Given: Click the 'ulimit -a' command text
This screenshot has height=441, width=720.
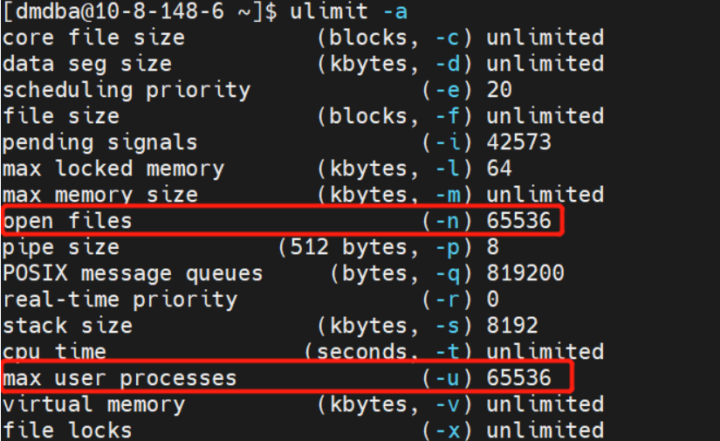Looking at the screenshot, I should (x=349, y=11).
